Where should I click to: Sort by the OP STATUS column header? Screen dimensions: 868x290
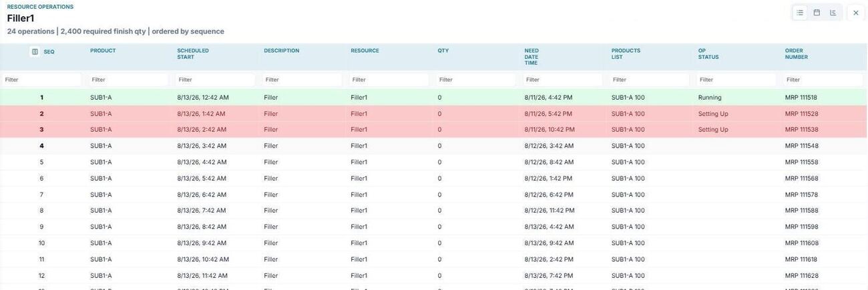tap(708, 54)
